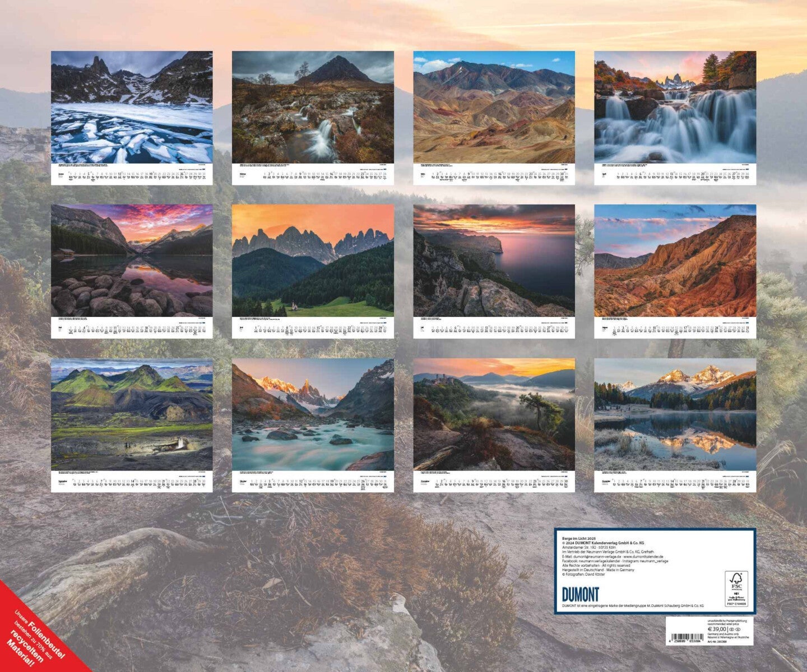Click the July coastal cliffs sunset photo

[x=494, y=260]
